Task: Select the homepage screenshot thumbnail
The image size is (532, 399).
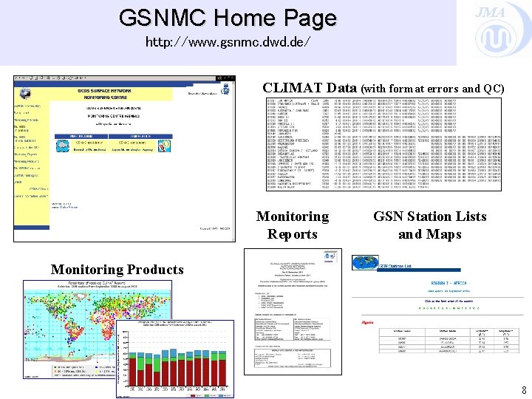Action: [125, 159]
